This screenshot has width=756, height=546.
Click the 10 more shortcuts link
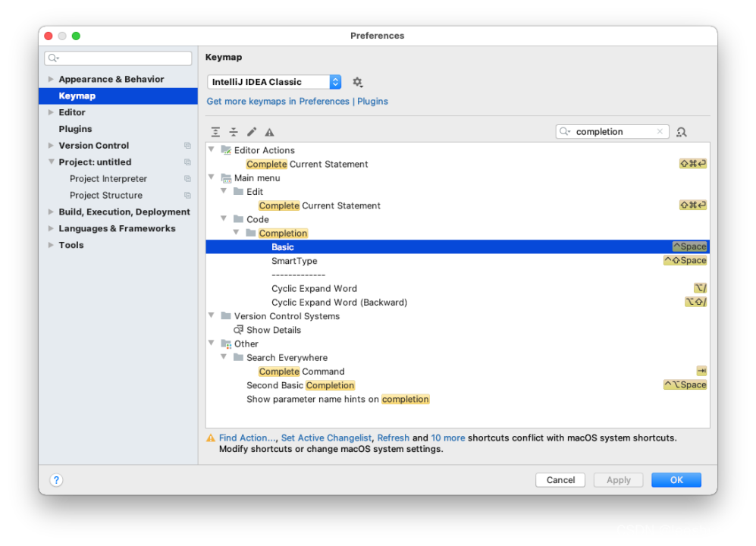(448, 438)
